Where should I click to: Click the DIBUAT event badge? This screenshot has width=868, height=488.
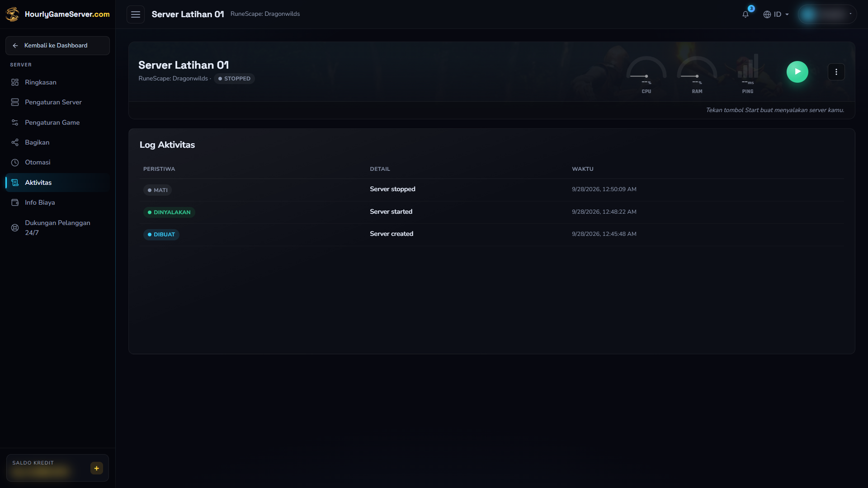tap(161, 235)
